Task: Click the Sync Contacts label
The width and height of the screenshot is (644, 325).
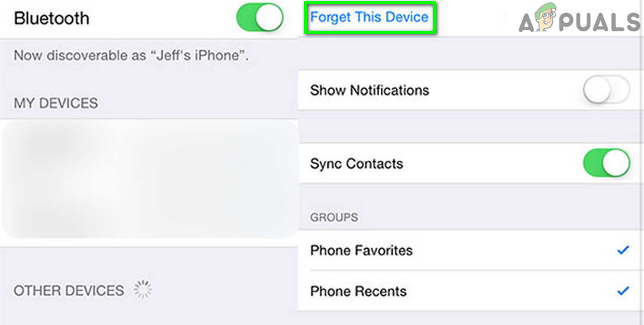Action: point(357,164)
